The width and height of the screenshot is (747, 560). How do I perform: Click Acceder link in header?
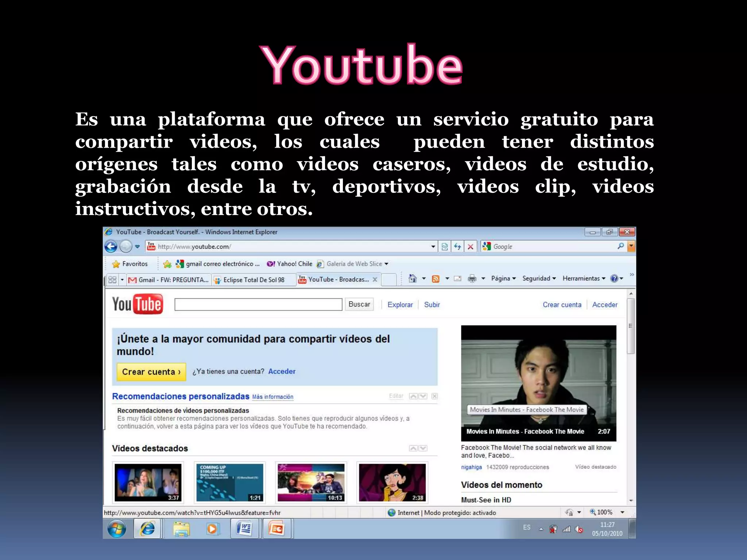pos(605,305)
